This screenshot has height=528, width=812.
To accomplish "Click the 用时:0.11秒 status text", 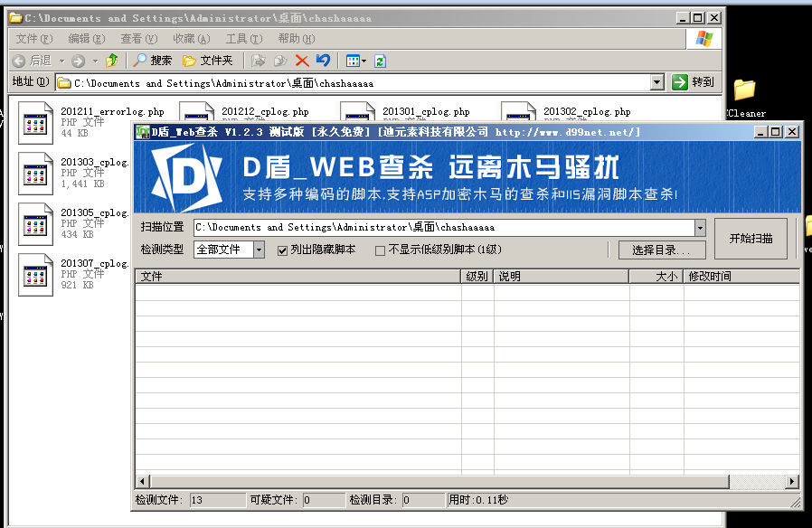I will (478, 500).
